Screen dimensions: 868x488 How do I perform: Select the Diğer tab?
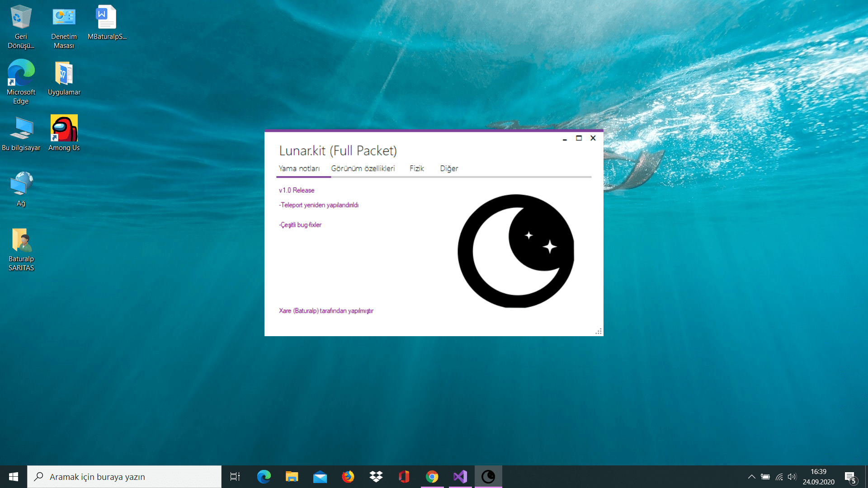[449, 169]
